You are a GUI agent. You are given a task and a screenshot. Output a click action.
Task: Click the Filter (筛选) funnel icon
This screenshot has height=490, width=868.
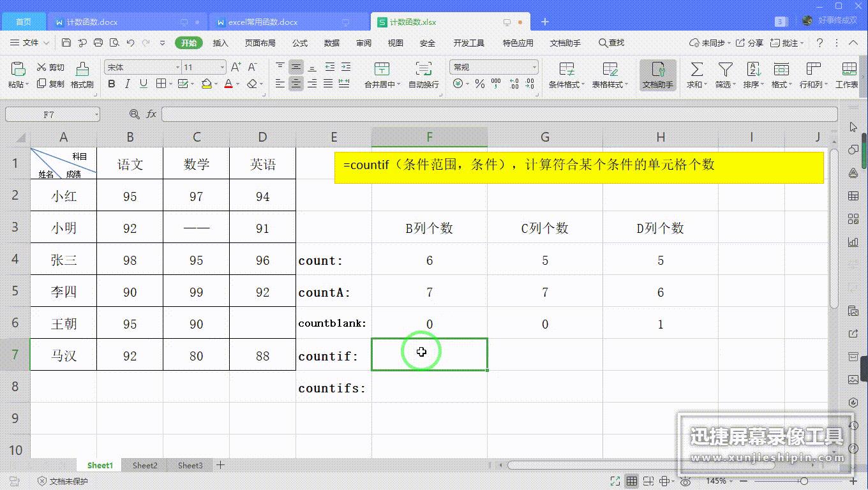coord(725,69)
